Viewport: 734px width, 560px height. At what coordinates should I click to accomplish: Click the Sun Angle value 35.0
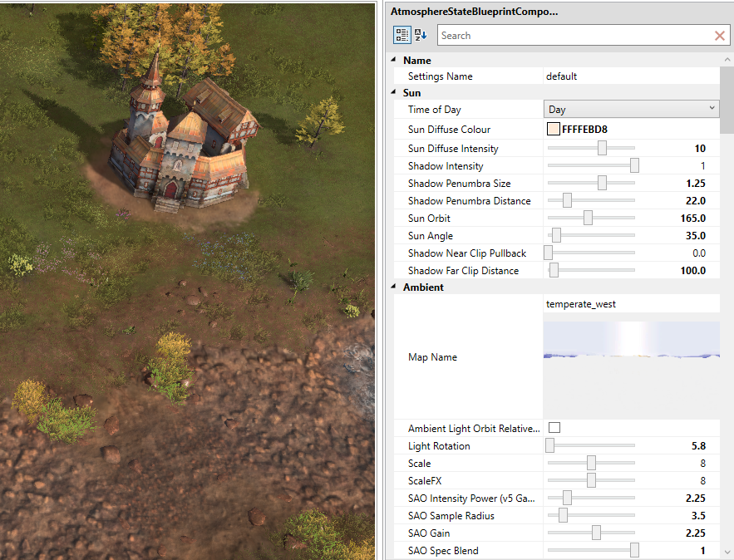[x=696, y=235]
